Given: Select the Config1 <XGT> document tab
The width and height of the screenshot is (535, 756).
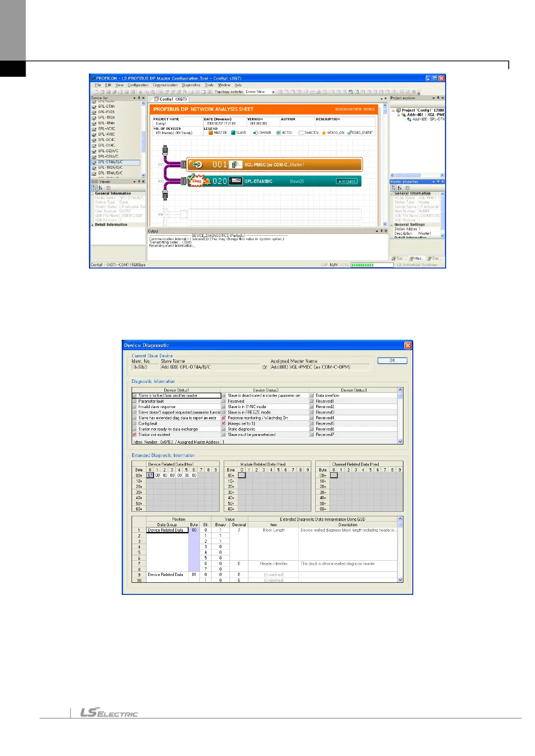Looking at the screenshot, I should point(171,99).
